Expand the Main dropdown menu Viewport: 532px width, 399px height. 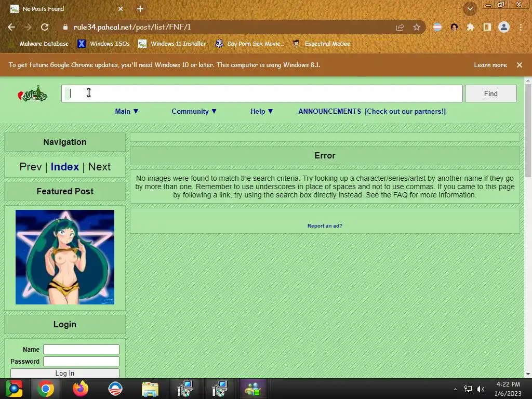[127, 112]
